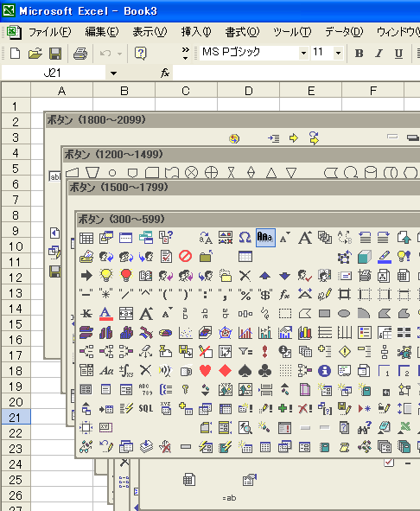
Task: Select column A header
Action: tap(62, 91)
